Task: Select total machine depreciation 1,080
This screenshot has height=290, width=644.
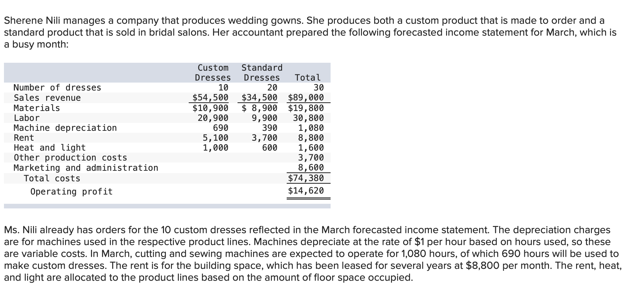Action: point(311,128)
